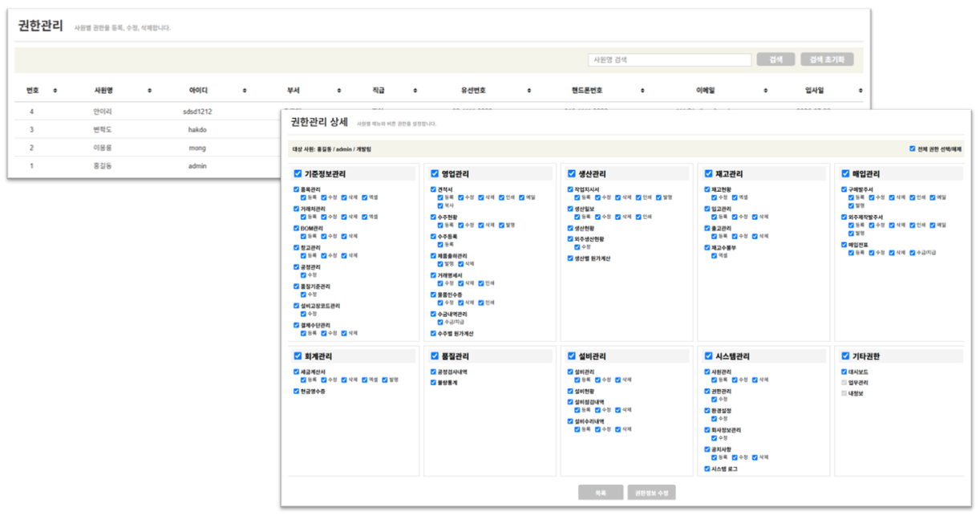Toggle the 영업관리 group checkbox
The height and width of the screenshot is (516, 980).
tap(435, 173)
